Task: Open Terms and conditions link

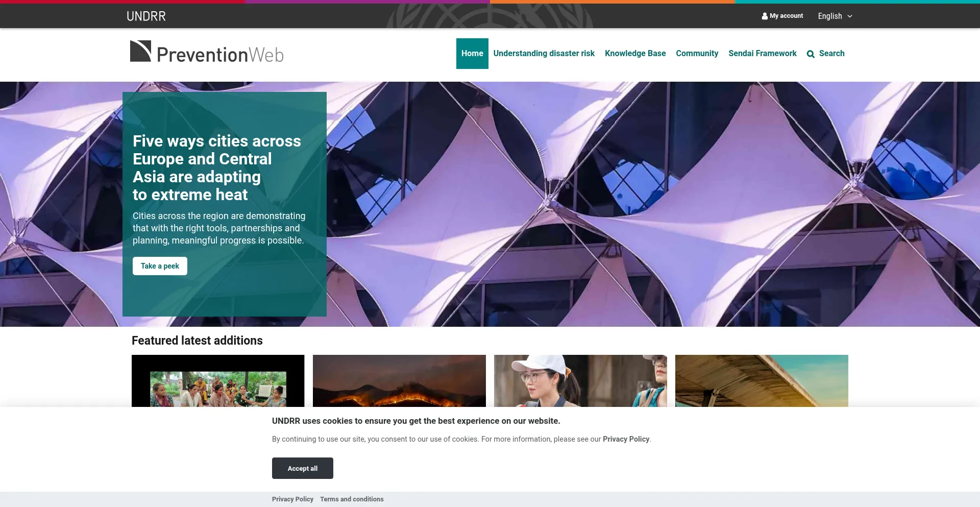Action: coord(352,499)
